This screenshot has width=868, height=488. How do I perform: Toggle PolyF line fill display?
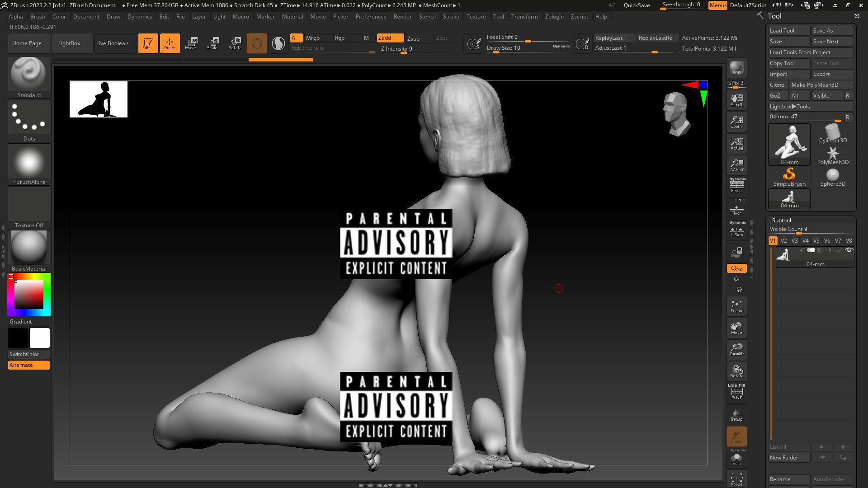(x=736, y=392)
